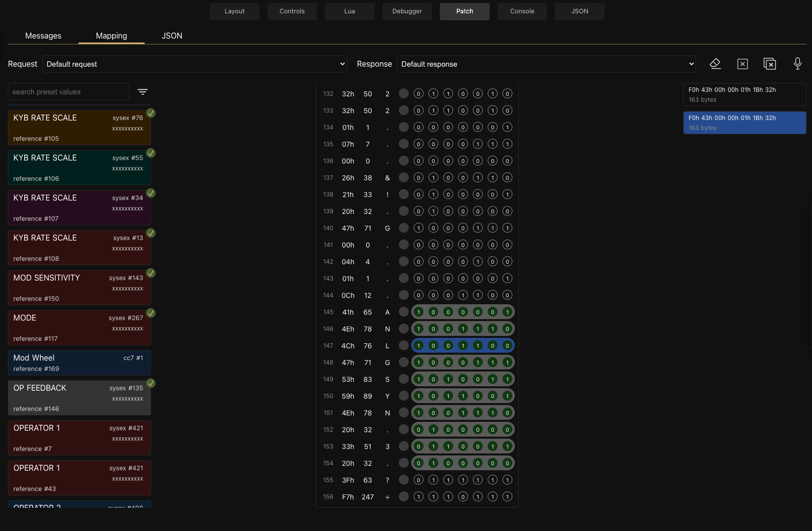812x531 pixels.
Task: Open the preset filter icon beside search
Action: click(x=143, y=92)
